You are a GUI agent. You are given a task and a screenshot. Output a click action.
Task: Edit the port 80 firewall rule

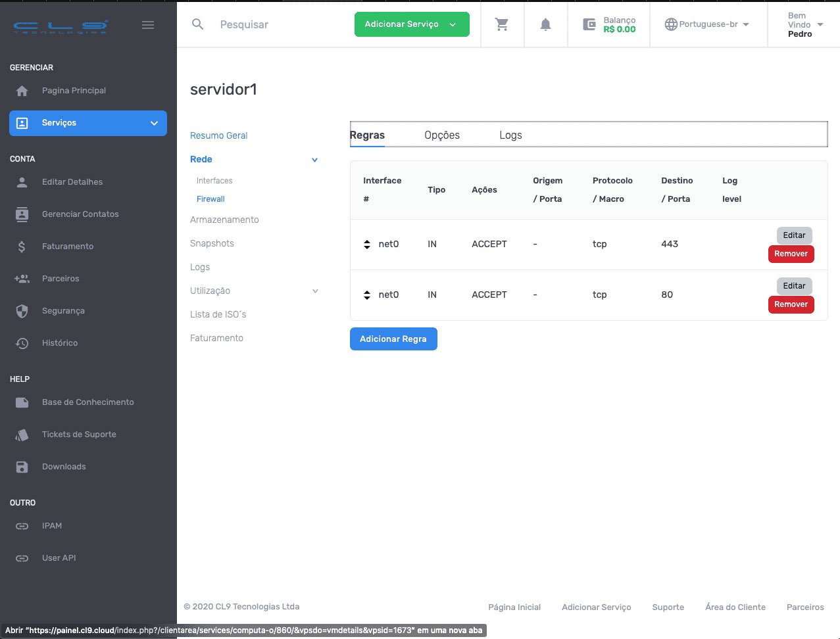coord(794,286)
